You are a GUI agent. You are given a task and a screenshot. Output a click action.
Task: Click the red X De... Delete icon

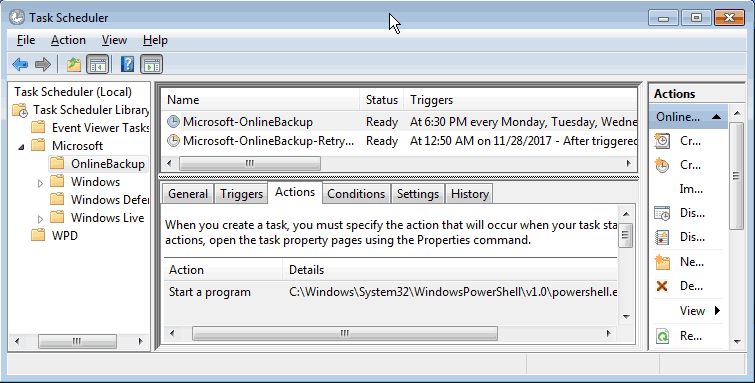[662, 286]
